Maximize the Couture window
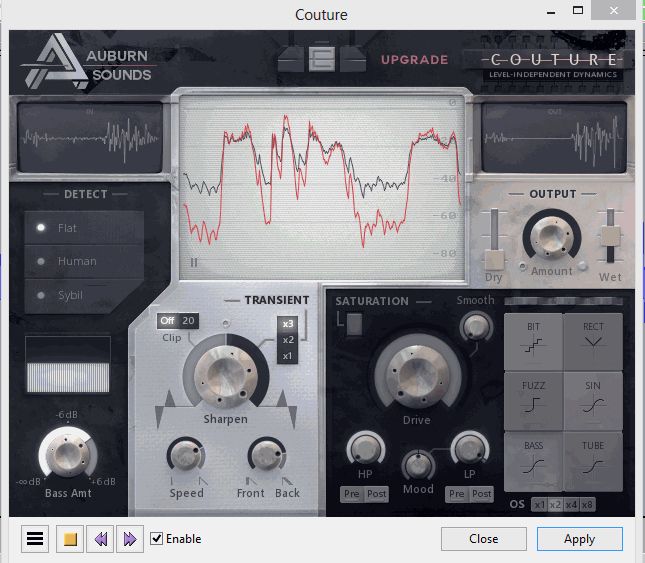This screenshot has height=563, width=645. (578, 11)
